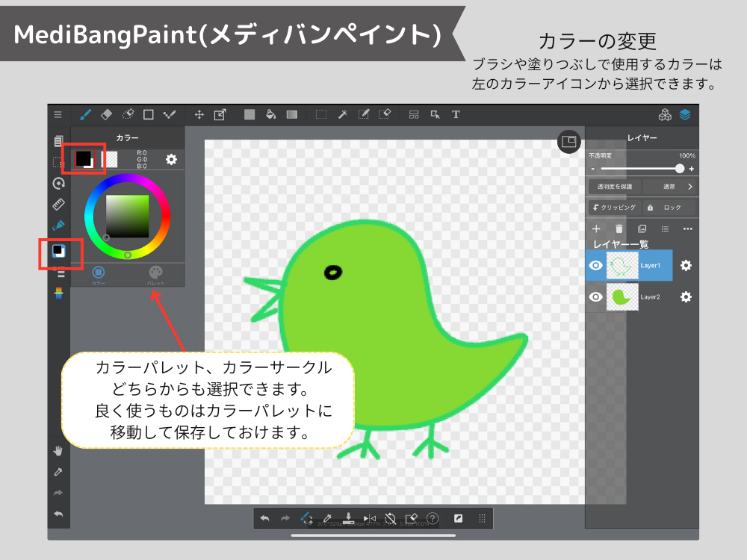Screen dimensions: 747x560
Task: Open the Text tool
Action: coord(456,114)
